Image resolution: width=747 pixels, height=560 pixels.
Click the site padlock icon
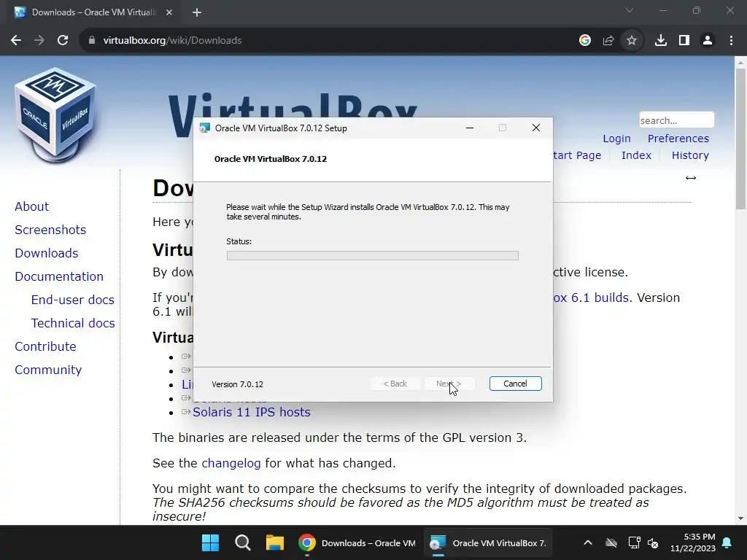click(x=92, y=41)
